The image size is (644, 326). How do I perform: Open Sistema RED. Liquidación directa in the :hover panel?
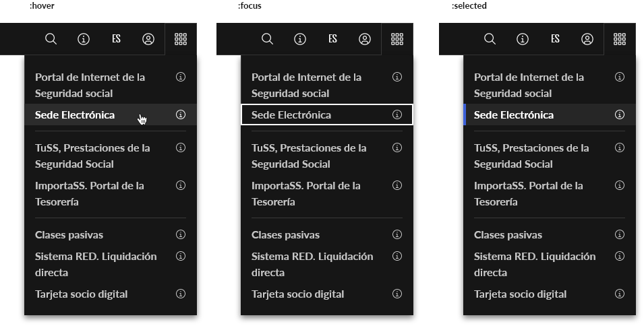click(x=96, y=264)
